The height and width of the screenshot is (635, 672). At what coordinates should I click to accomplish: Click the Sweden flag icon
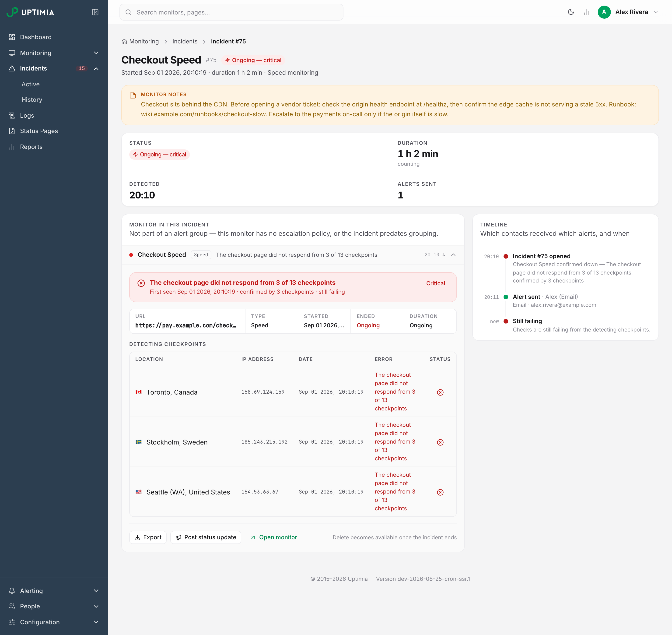coord(138,442)
